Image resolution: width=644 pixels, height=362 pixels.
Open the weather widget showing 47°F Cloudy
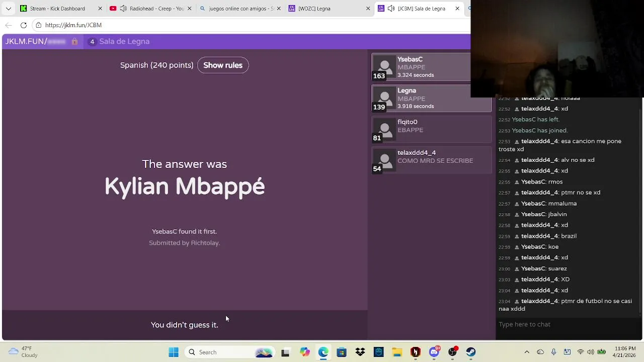tap(23, 352)
